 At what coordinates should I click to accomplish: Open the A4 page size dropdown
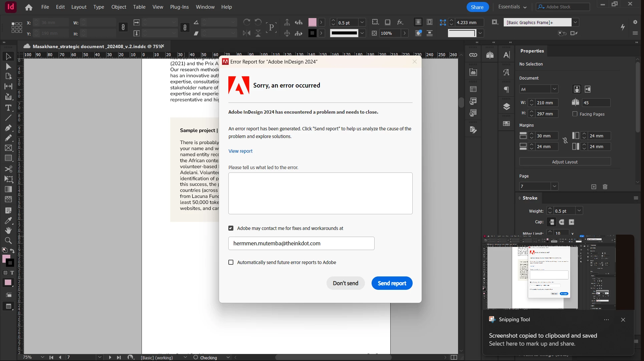[x=554, y=89]
